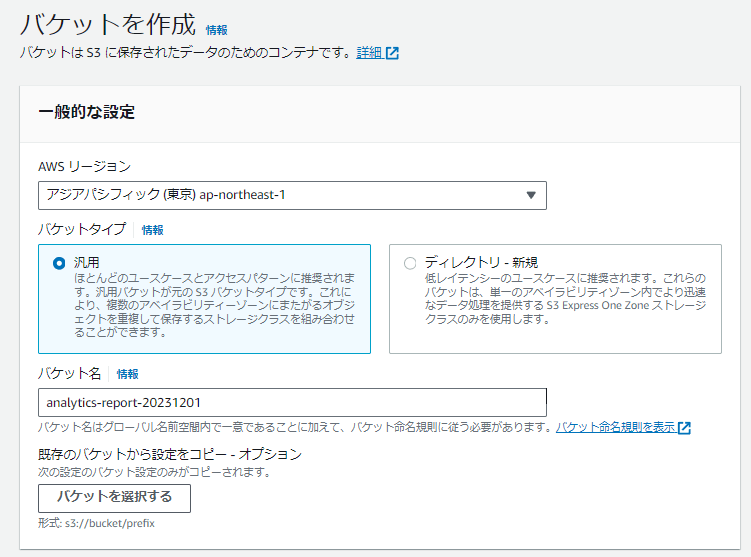This screenshot has width=751, height=557.
Task: Open バケット命名規則を表示 link
Action: click(615, 427)
